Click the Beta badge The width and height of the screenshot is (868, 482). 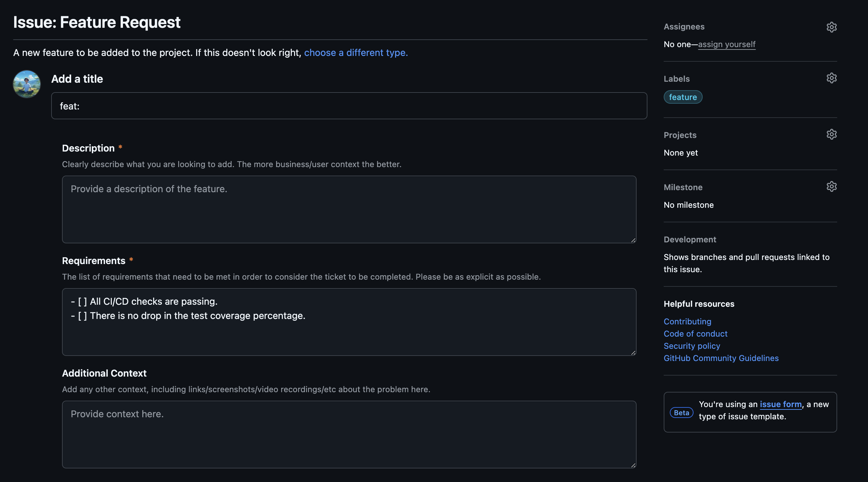coord(681,413)
